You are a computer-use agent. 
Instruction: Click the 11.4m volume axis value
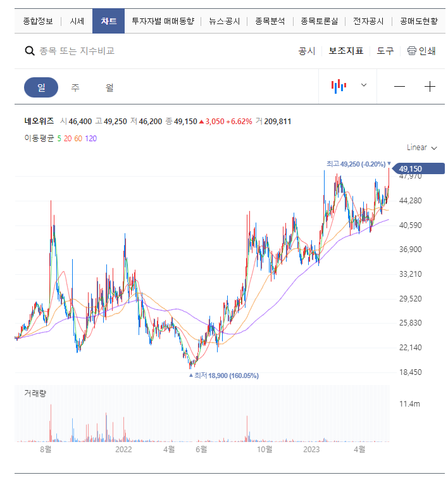pyautogui.click(x=409, y=404)
